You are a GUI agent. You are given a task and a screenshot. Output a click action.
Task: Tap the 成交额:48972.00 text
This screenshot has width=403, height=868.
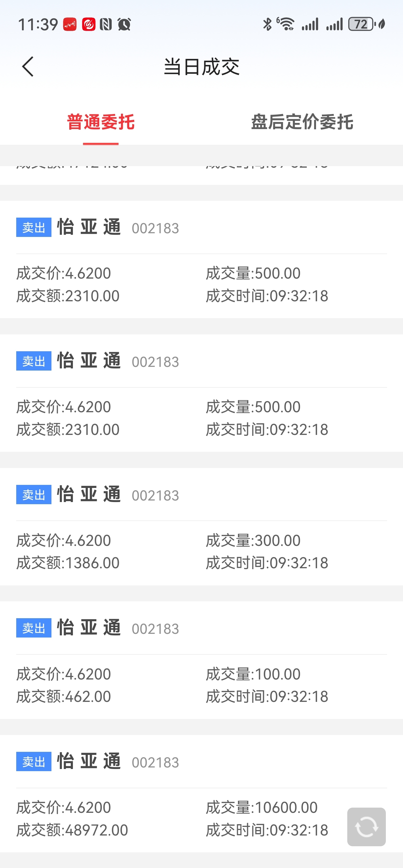point(72,830)
